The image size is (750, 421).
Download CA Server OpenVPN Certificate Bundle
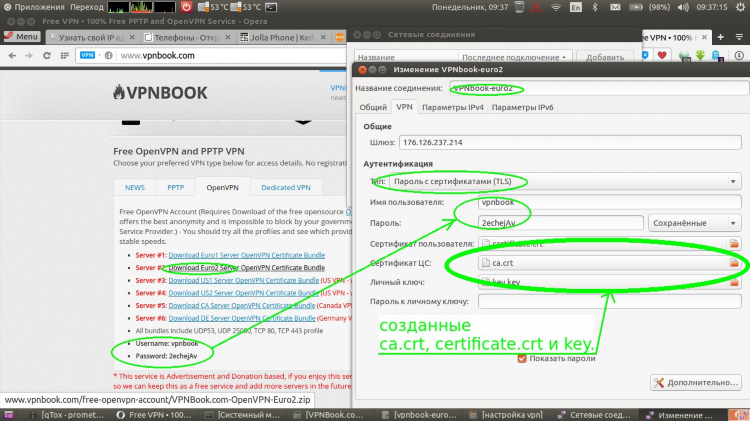242,305
